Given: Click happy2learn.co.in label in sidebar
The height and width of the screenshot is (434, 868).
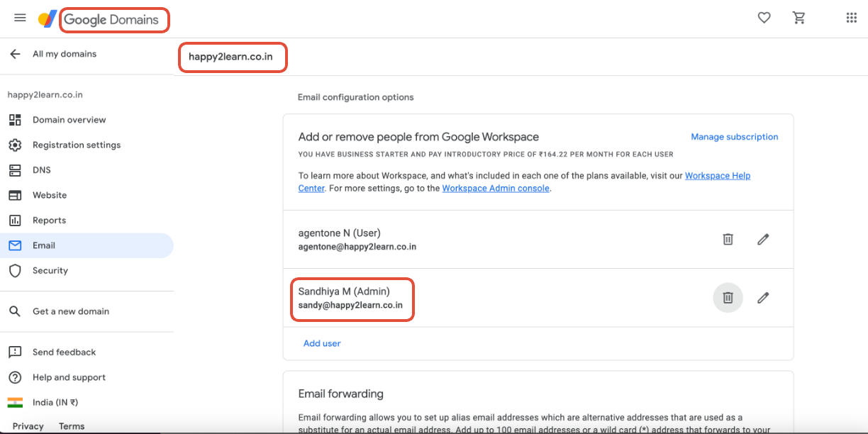Looking at the screenshot, I should pyautogui.click(x=45, y=94).
